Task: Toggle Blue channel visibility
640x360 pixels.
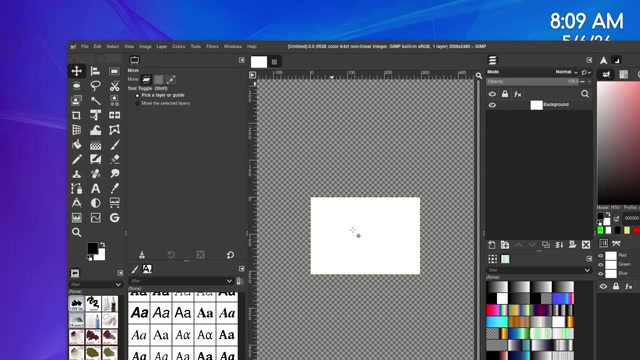Action: [x=601, y=273]
